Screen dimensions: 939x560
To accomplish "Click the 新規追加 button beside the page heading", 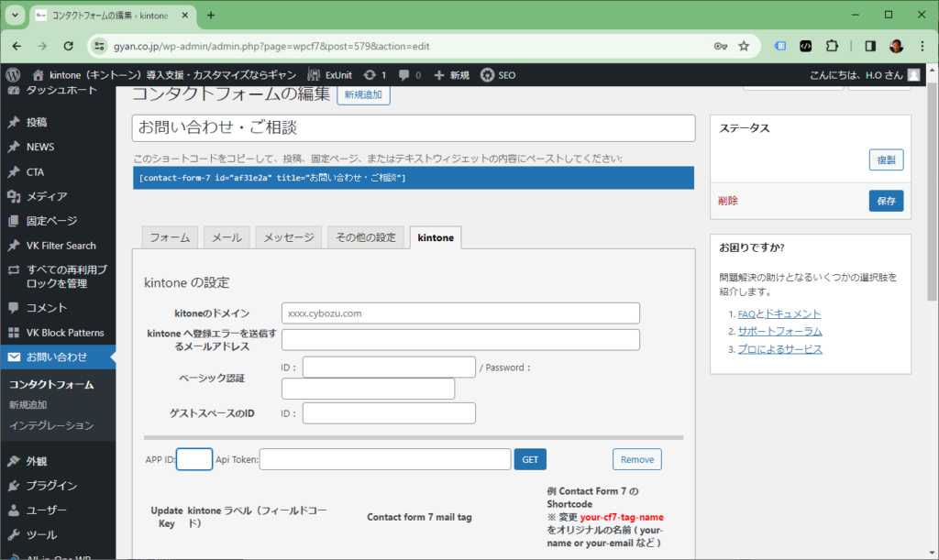I will tap(363, 95).
